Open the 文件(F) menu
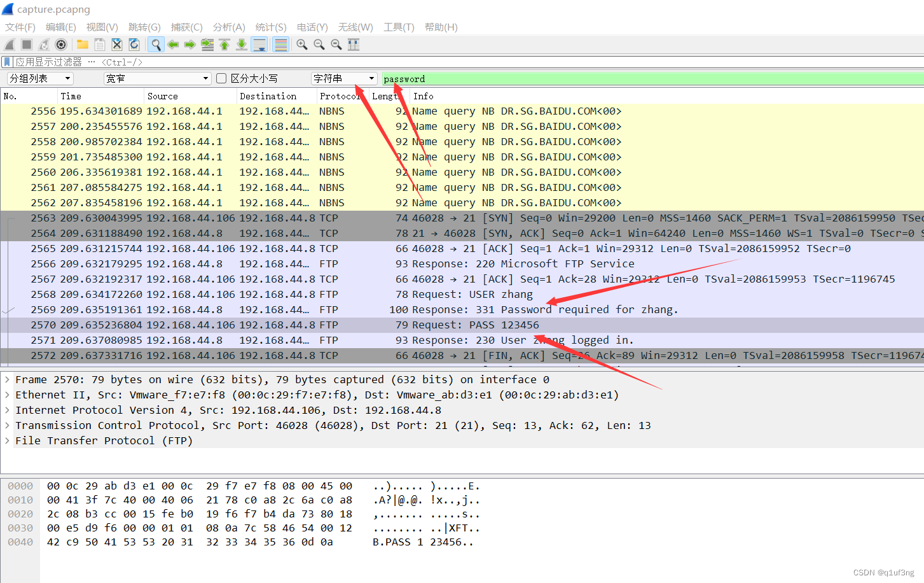The height and width of the screenshot is (583, 924). [x=20, y=27]
